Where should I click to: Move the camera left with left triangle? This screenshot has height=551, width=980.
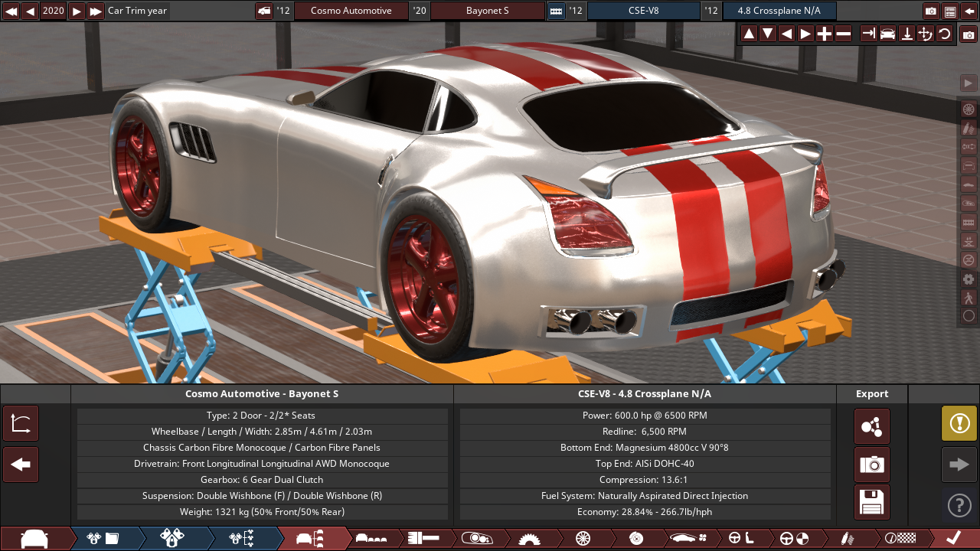[x=786, y=34]
